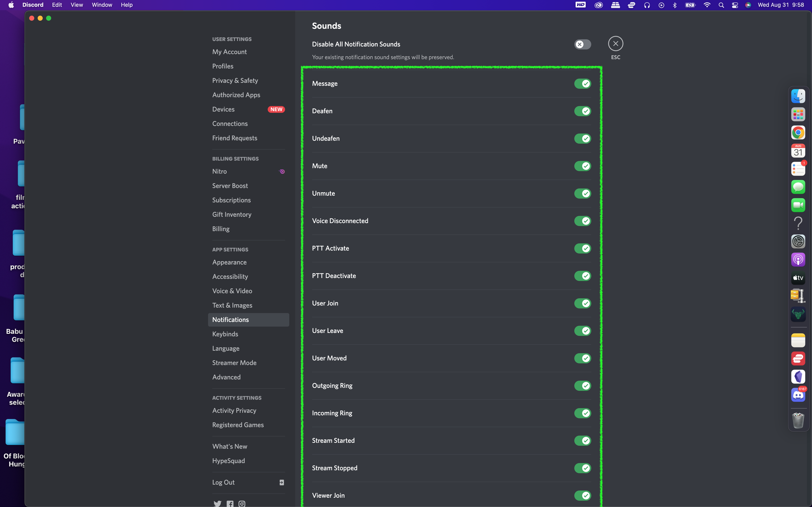Click the Instagram icon in settings sidebar
Viewport: 812px width, 507px height.
click(242, 503)
